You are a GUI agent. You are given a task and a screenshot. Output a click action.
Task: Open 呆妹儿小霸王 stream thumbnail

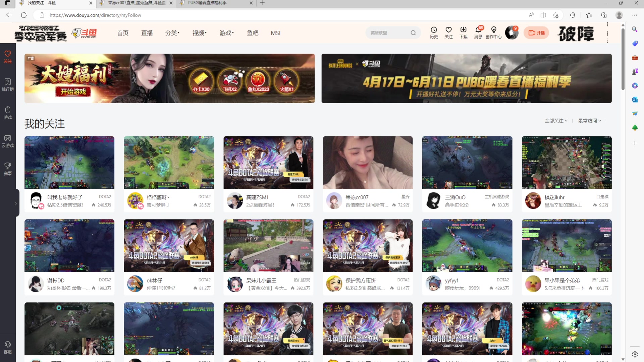[268, 246]
